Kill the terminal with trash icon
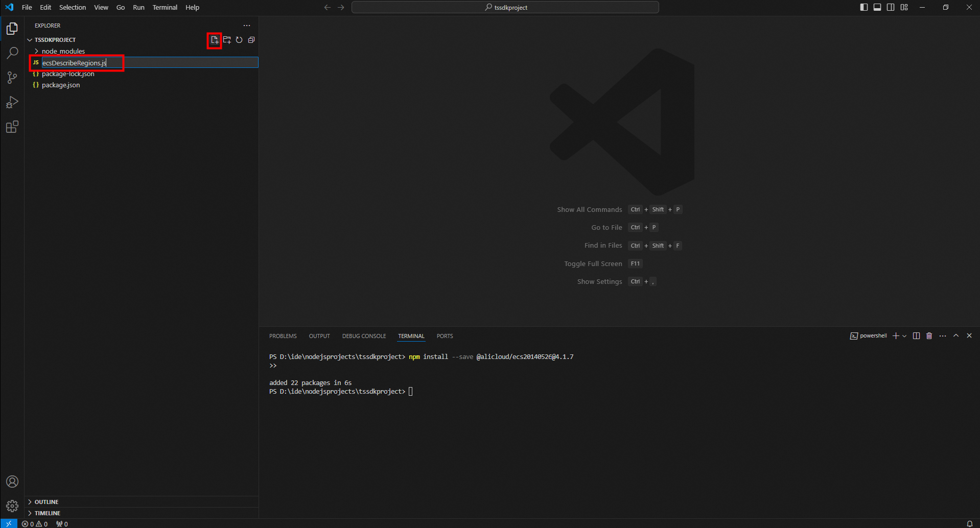 pyautogui.click(x=929, y=335)
